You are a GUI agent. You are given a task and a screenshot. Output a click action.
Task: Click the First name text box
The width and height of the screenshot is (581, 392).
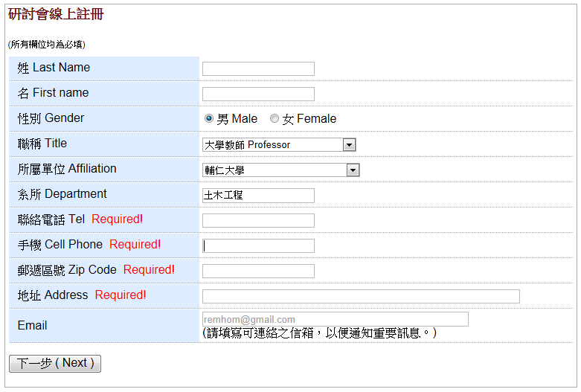coord(258,94)
